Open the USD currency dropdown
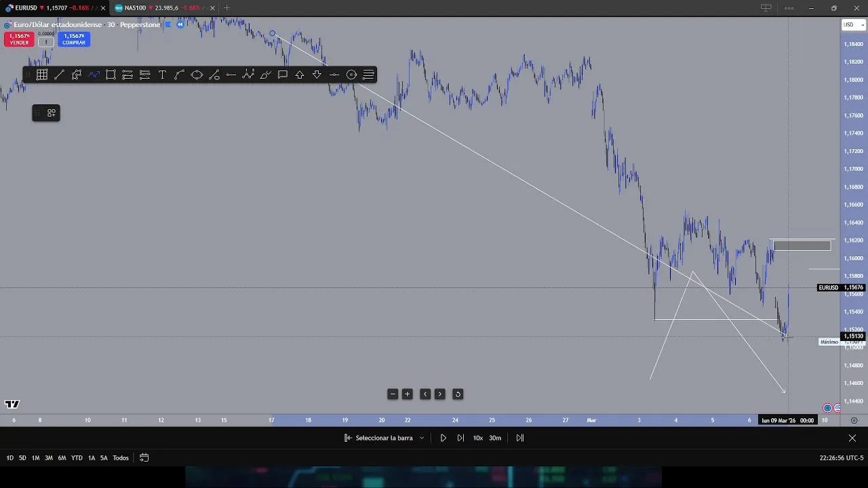This screenshot has height=488, width=868. click(x=853, y=25)
